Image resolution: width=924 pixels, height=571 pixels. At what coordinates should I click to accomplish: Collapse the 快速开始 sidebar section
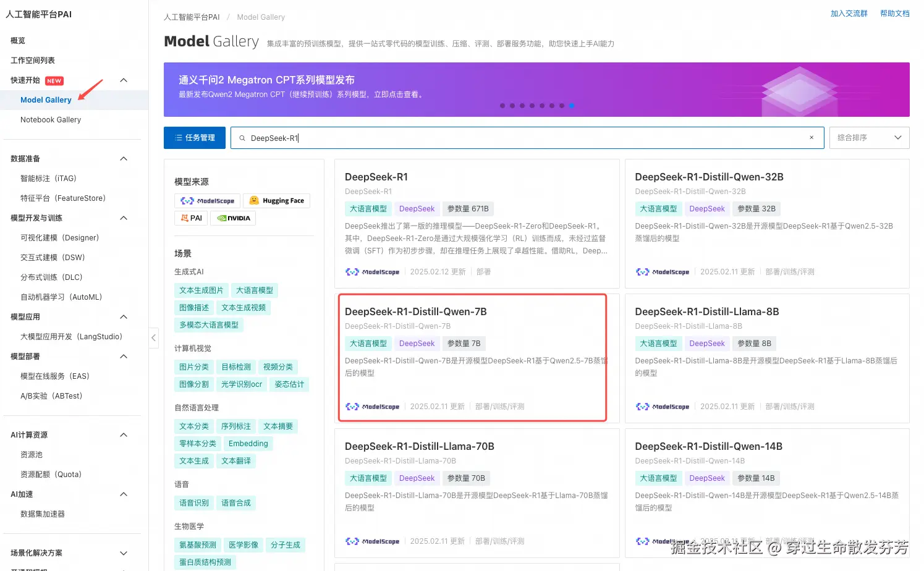click(124, 80)
